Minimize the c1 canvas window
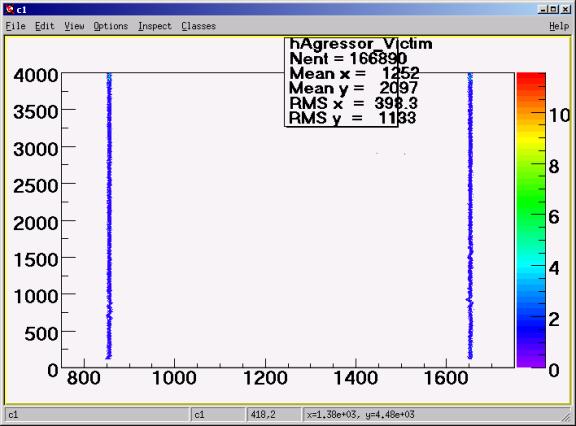576x426 pixels. pyautogui.click(x=543, y=10)
